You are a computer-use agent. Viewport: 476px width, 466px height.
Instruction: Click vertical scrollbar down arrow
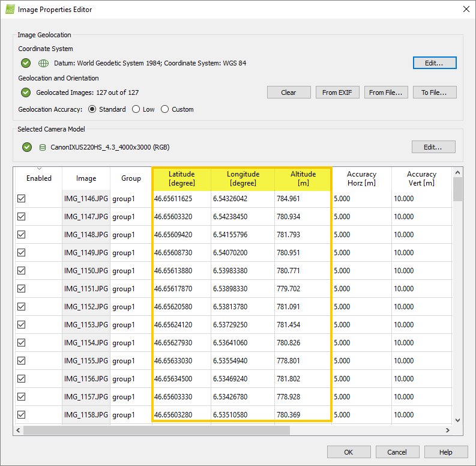click(458, 420)
